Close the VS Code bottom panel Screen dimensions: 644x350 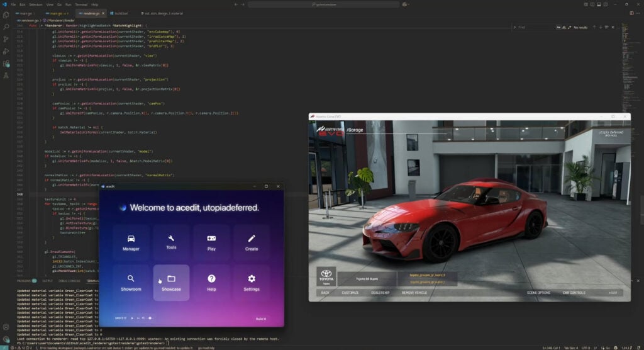(638, 281)
